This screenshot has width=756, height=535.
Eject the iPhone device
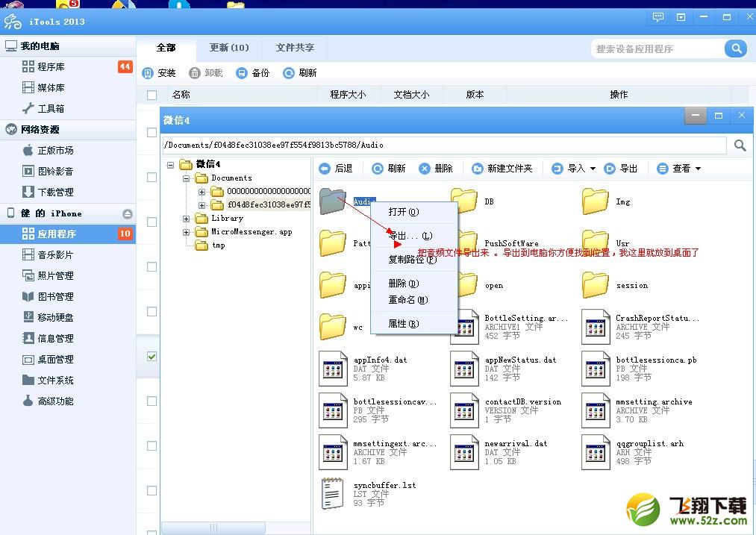(x=128, y=213)
